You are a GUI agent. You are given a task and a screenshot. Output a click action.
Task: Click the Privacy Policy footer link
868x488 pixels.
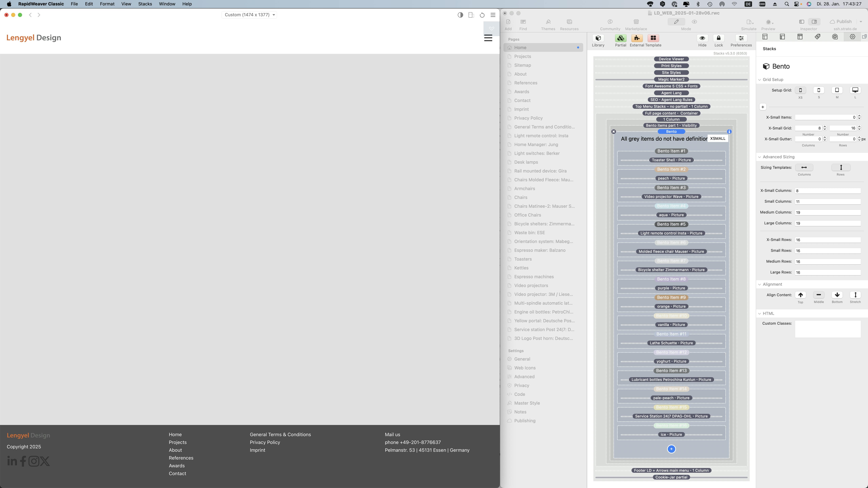click(x=265, y=442)
